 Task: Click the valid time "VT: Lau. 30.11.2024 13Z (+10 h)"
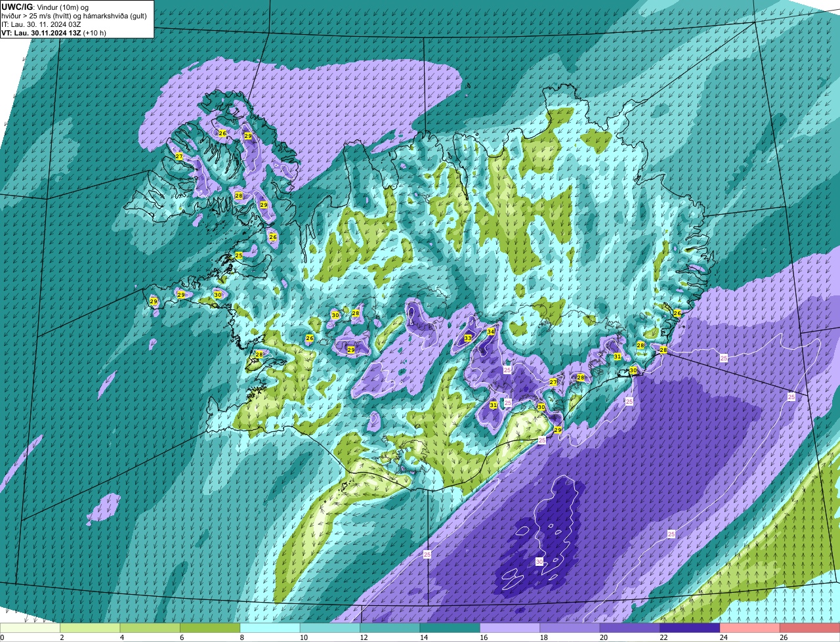click(x=54, y=33)
